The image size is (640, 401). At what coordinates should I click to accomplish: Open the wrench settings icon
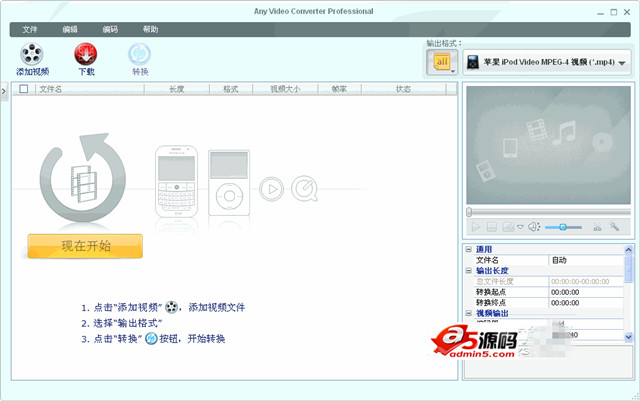click(614, 226)
